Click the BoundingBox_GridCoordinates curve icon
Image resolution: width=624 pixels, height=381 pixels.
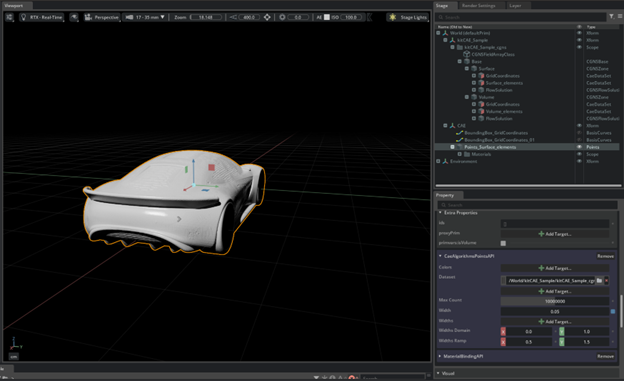460,133
